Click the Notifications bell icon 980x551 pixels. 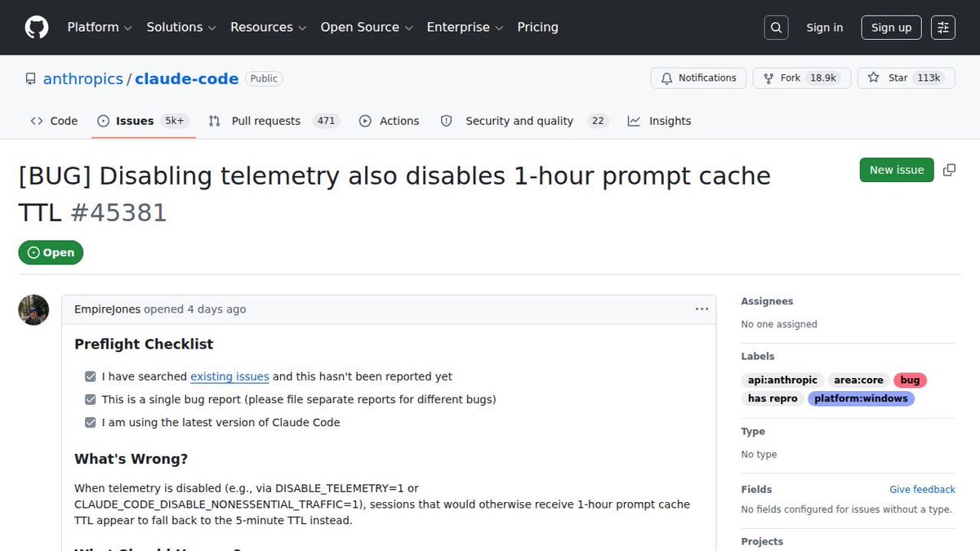coord(666,78)
